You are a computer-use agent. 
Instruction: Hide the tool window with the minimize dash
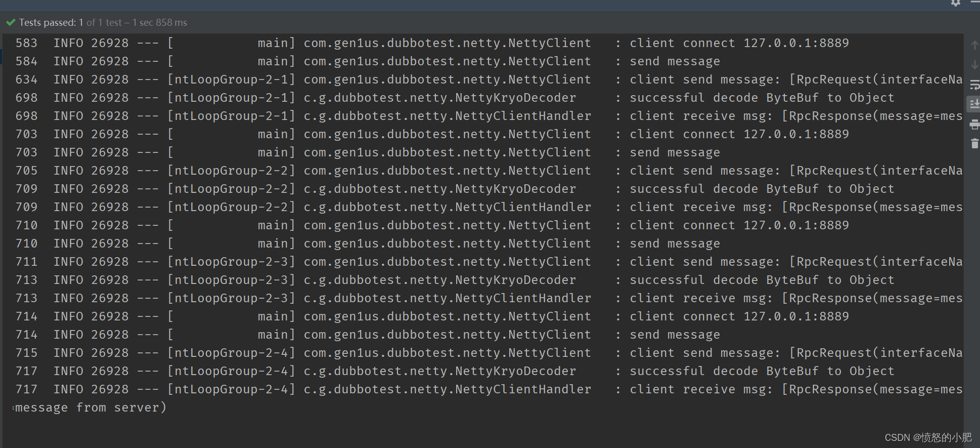[x=975, y=2]
